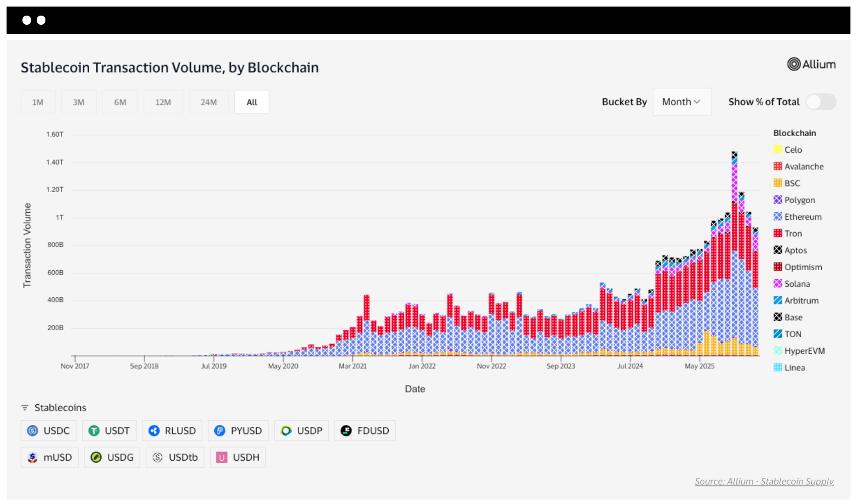Viewport: 857px width, 504px height.
Task: Click the HyperEVM legend color swatch
Action: coord(778,350)
